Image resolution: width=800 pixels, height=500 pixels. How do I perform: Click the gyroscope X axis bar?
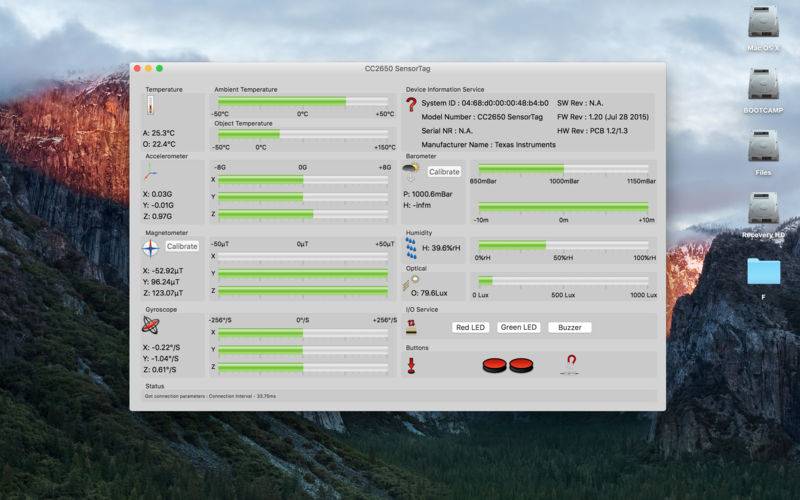click(303, 333)
